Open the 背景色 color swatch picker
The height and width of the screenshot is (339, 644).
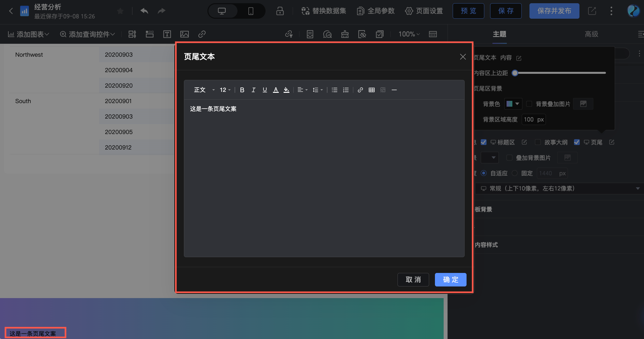click(513, 104)
